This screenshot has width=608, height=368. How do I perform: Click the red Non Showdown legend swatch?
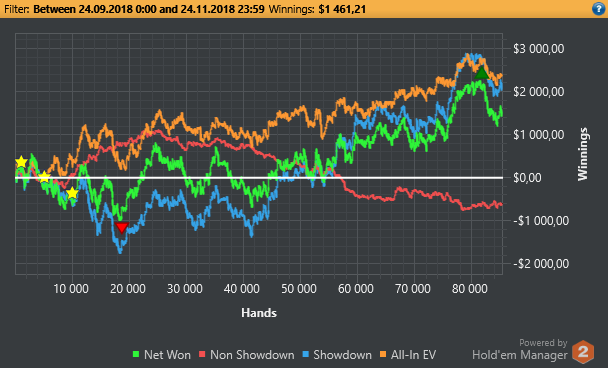pyautogui.click(x=202, y=354)
